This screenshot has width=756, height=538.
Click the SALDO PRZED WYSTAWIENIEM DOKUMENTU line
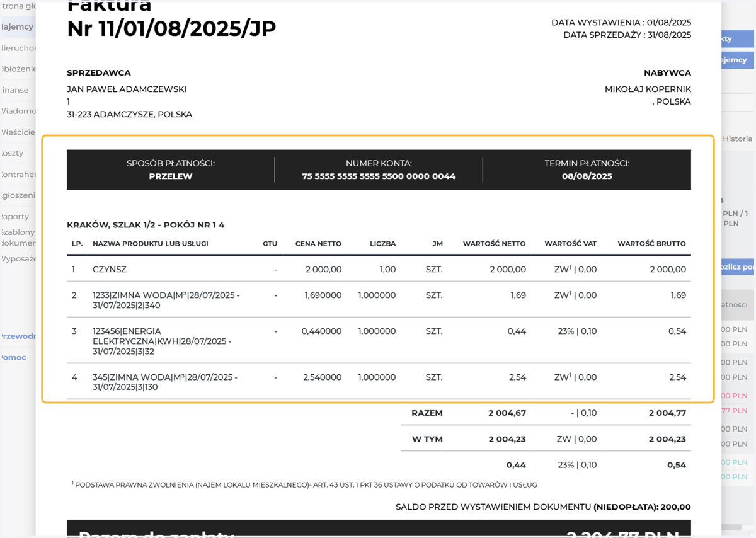[x=543, y=507]
